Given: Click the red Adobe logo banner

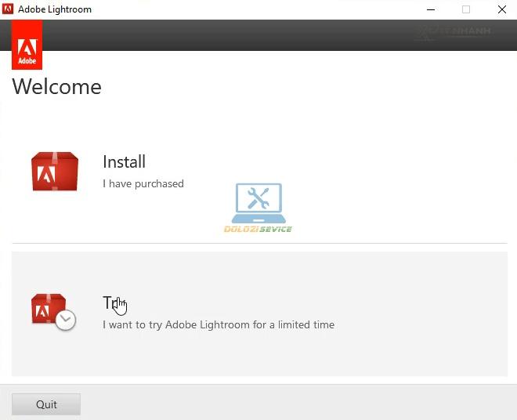Looking at the screenshot, I should 27,46.
